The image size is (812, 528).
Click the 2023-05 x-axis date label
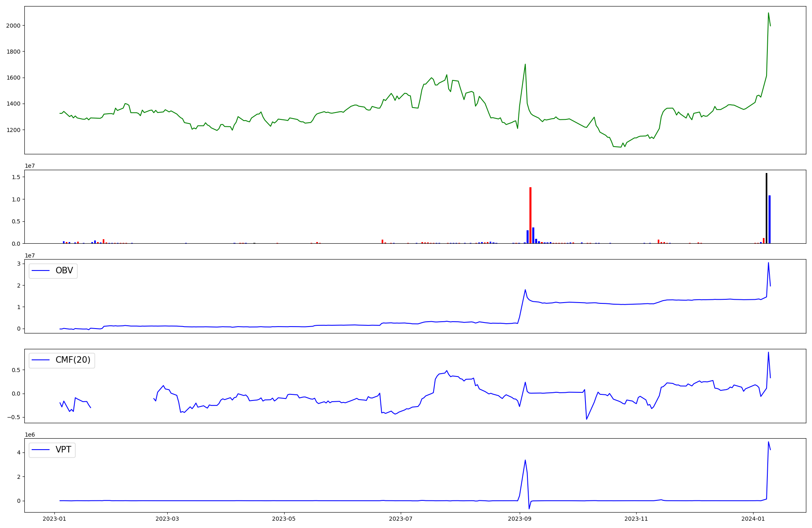click(x=284, y=519)
